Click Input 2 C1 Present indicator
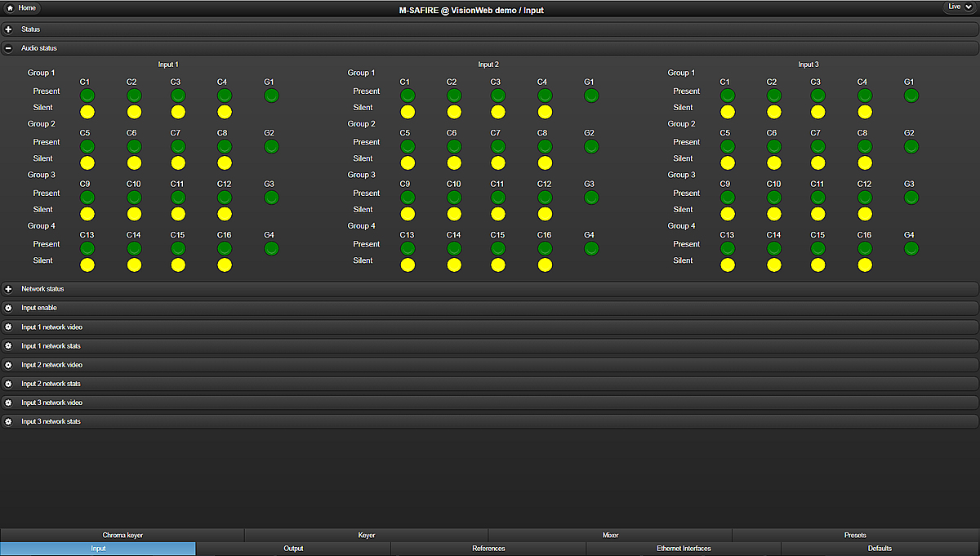The height and width of the screenshot is (556, 980). pyautogui.click(x=408, y=96)
